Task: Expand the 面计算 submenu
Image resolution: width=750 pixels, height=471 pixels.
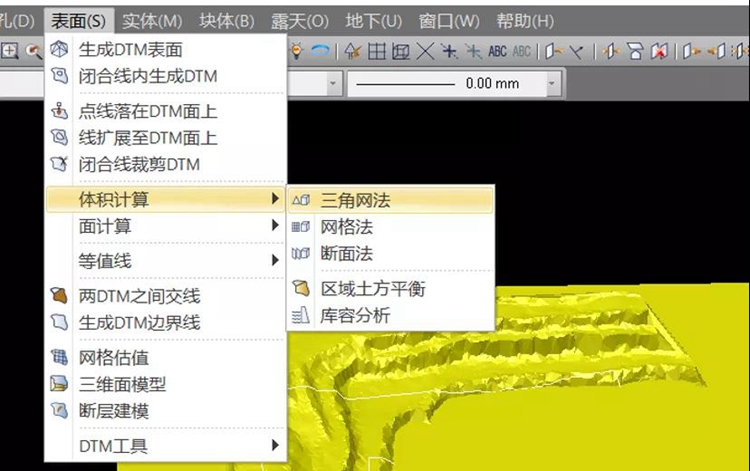Action: point(165,226)
